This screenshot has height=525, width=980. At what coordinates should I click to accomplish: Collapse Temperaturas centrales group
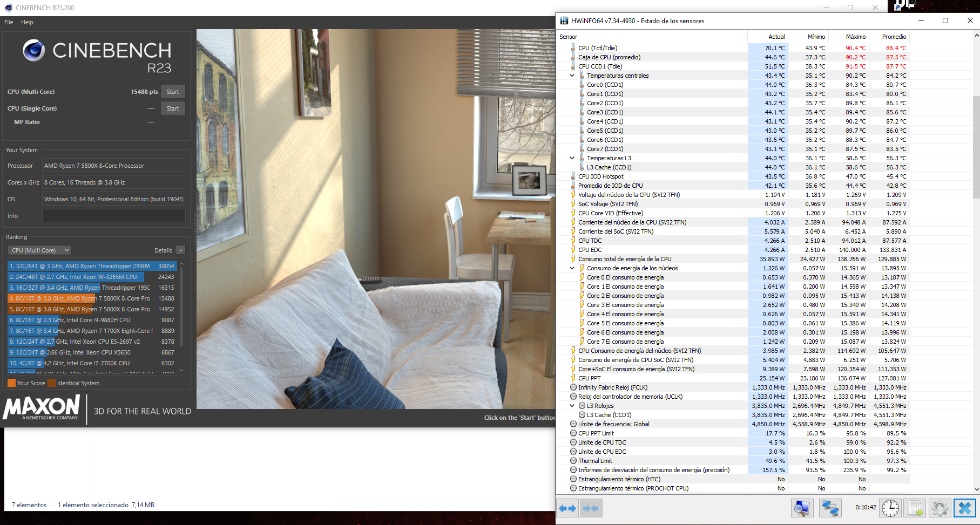pyautogui.click(x=572, y=76)
